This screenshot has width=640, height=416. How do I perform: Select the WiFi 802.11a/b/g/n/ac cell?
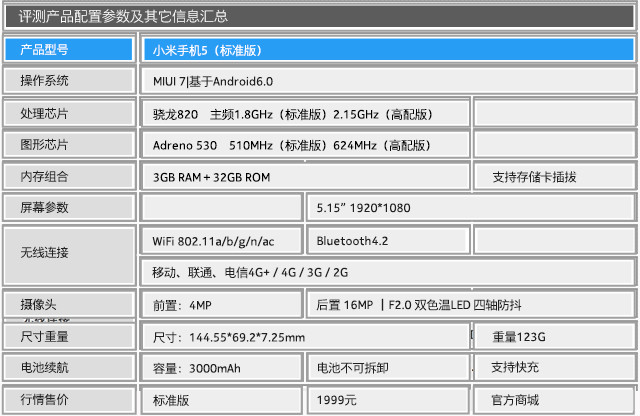tap(222, 241)
